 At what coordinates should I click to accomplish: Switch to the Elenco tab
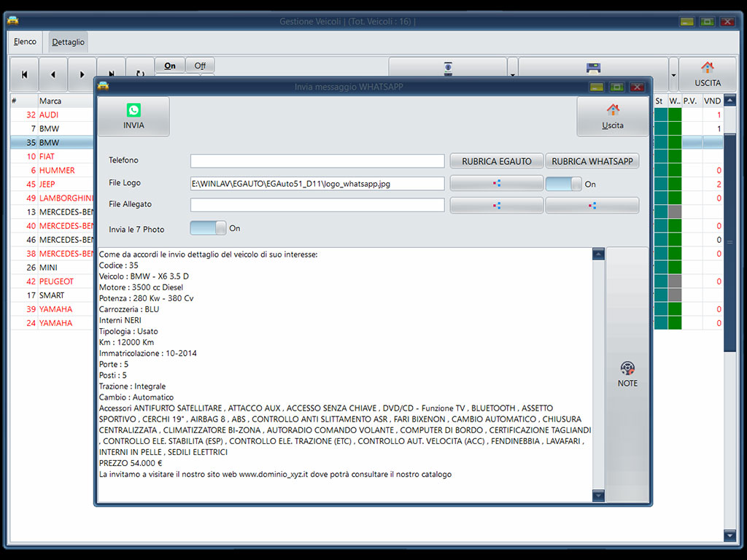tap(26, 42)
